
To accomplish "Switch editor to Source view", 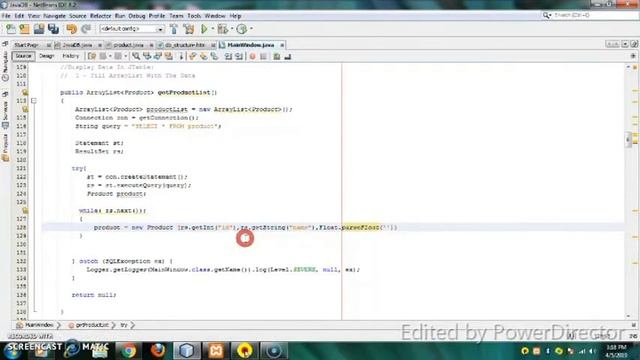I will point(23,56).
